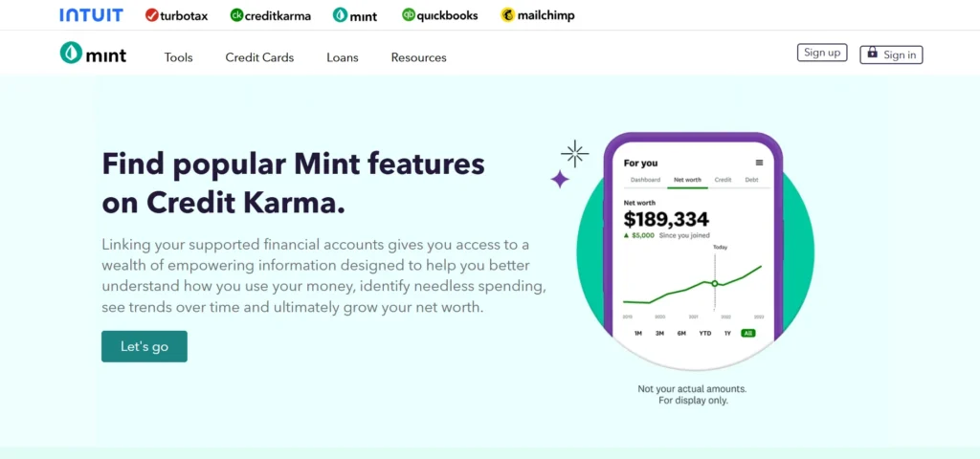This screenshot has width=980, height=459.
Task: Select the YTD time range option
Action: click(705, 334)
